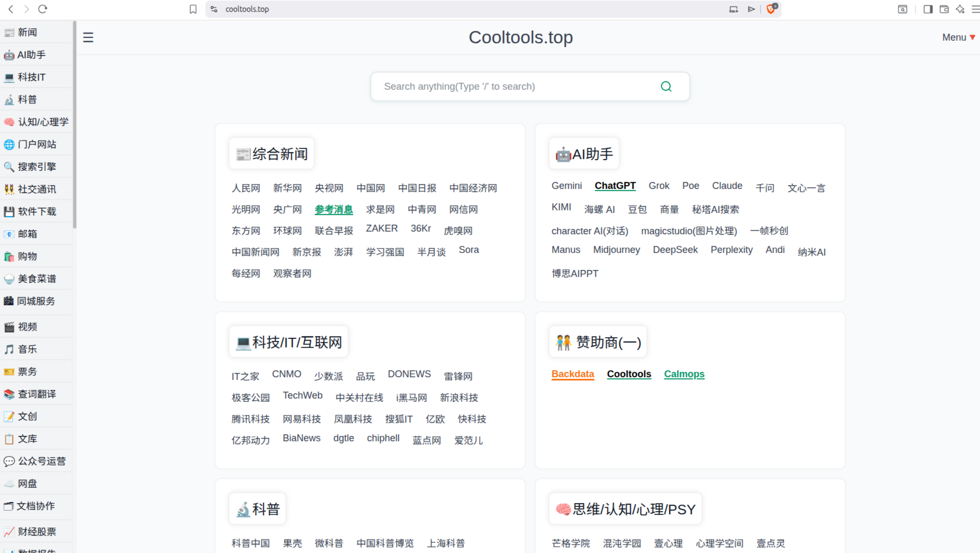Open the highlighted 参考消息 link
The width and height of the screenshot is (980, 553).
tap(334, 210)
